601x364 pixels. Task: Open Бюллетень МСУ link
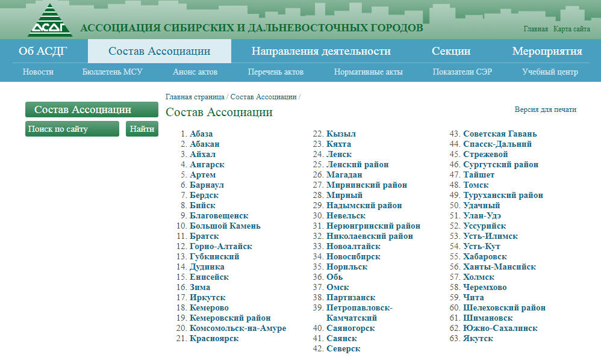click(x=112, y=72)
